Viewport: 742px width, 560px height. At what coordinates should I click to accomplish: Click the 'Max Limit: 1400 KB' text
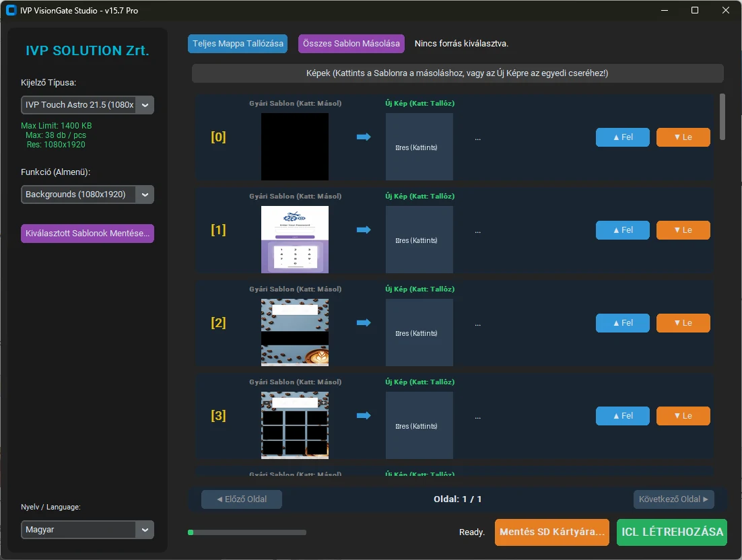[x=57, y=126]
